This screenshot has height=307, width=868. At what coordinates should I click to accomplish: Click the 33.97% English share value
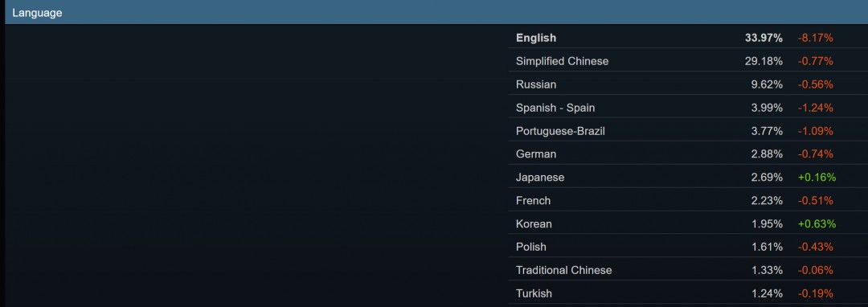(x=764, y=38)
